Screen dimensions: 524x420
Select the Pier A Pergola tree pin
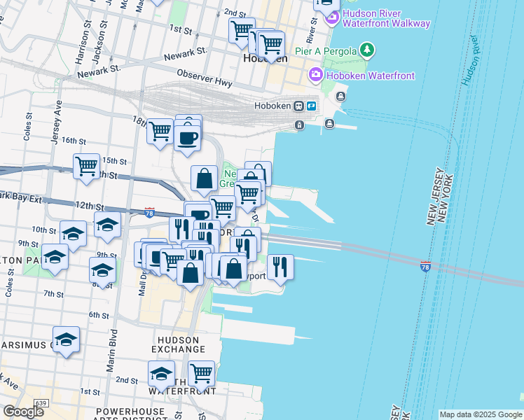[367, 50]
